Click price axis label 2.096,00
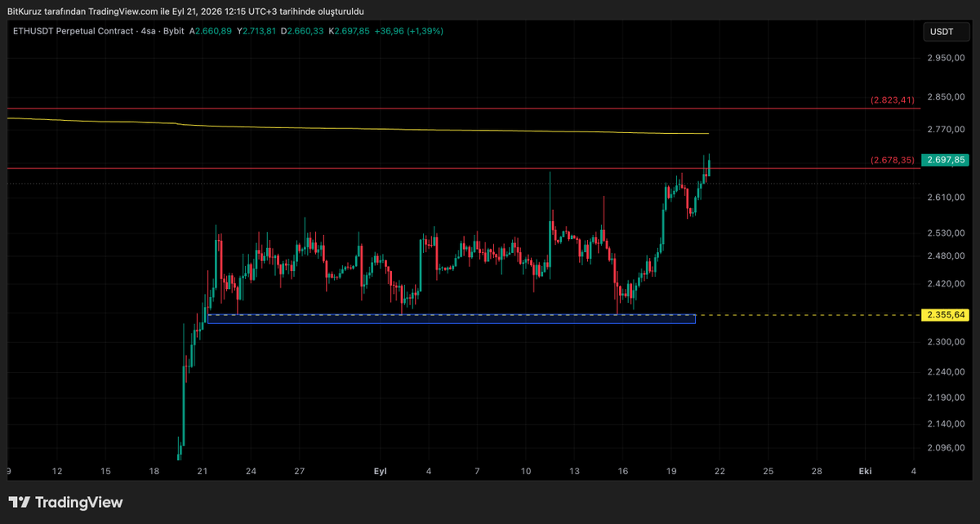The image size is (980, 524). (x=947, y=447)
